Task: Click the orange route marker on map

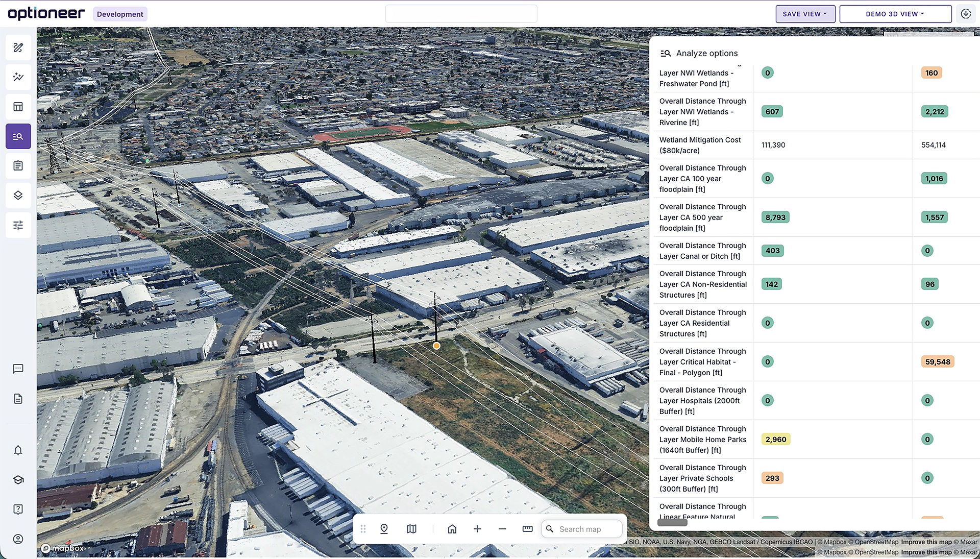Action: coord(436,346)
